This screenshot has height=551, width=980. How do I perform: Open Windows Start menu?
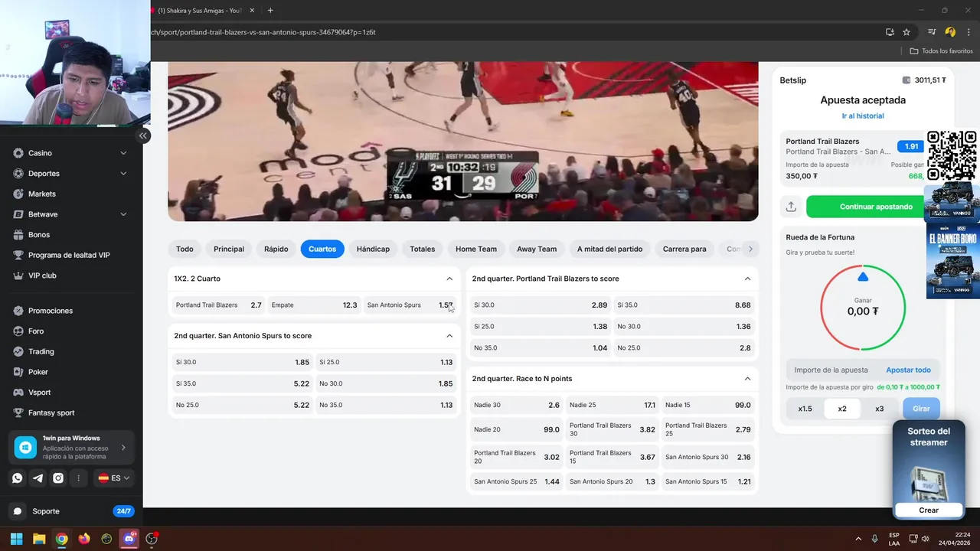click(x=16, y=539)
